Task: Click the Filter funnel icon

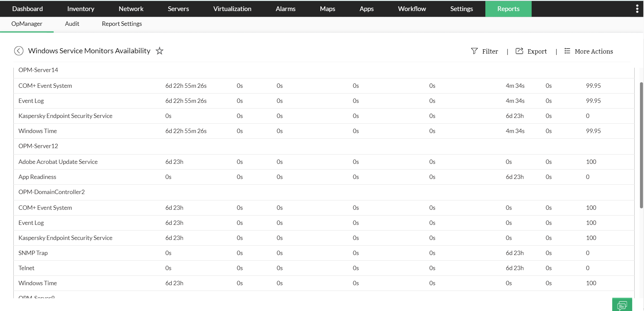Action: 474,51
